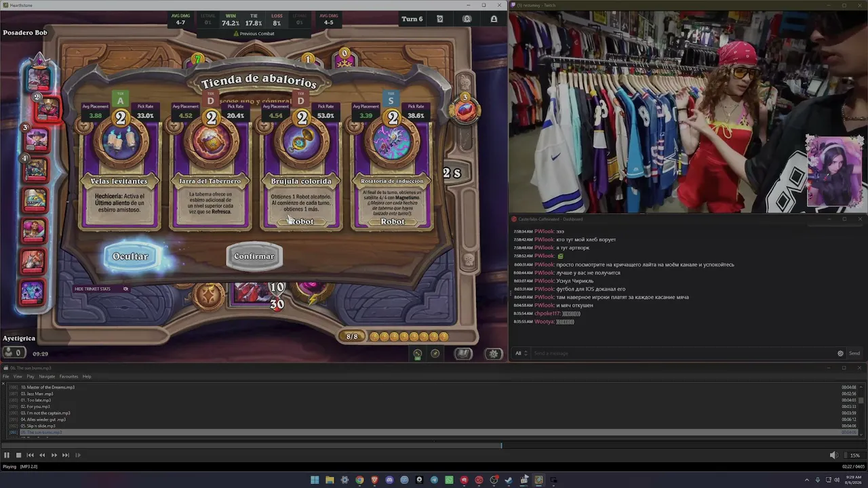Click the Ocultar button
This screenshot has width=868, height=488.
coord(130,256)
